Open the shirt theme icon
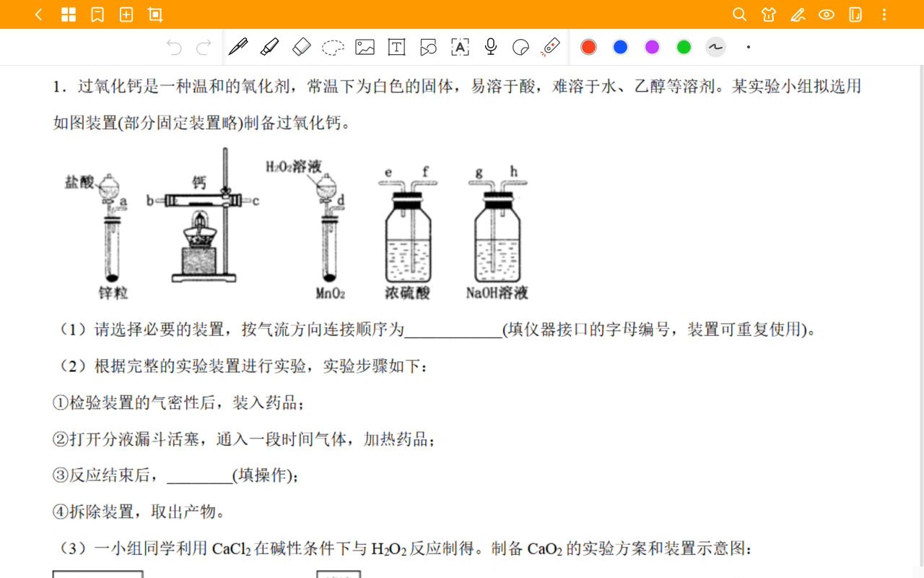 (x=768, y=14)
